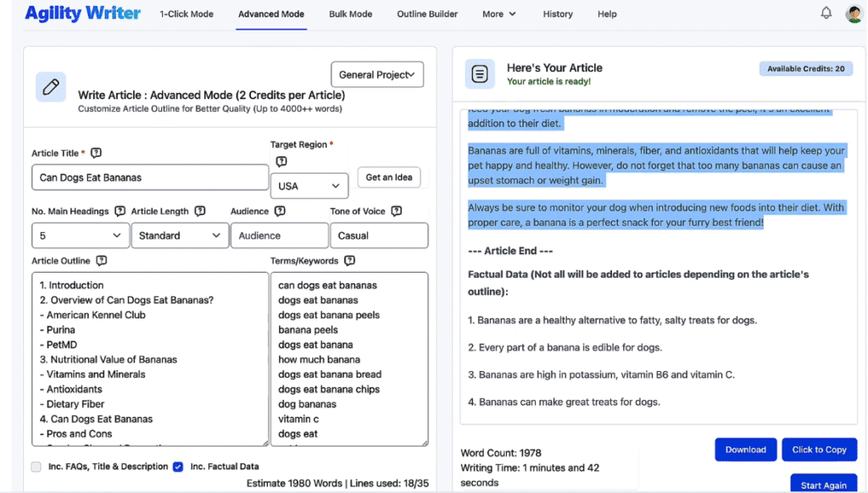Click the '- Pros and Cons' outline line

tap(75, 434)
